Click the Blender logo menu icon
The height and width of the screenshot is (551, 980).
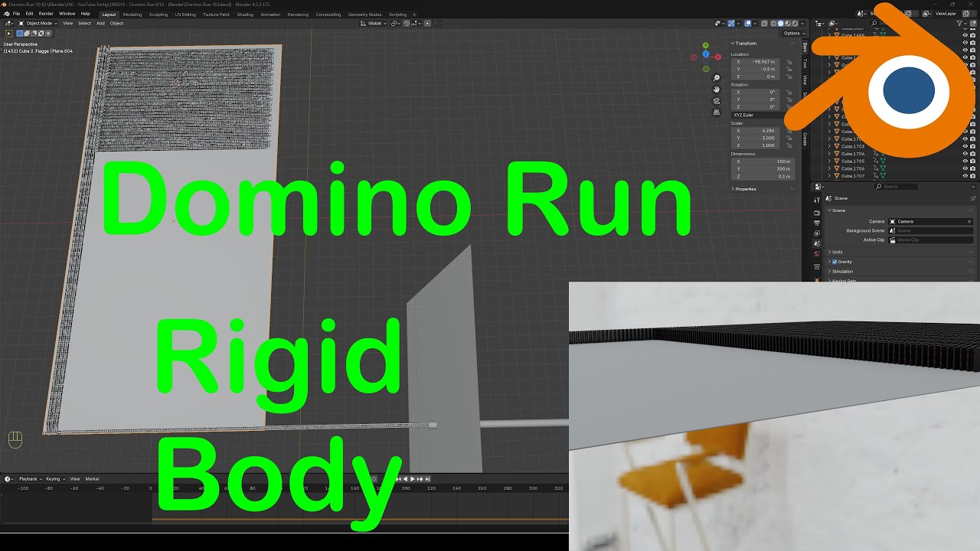(7, 14)
